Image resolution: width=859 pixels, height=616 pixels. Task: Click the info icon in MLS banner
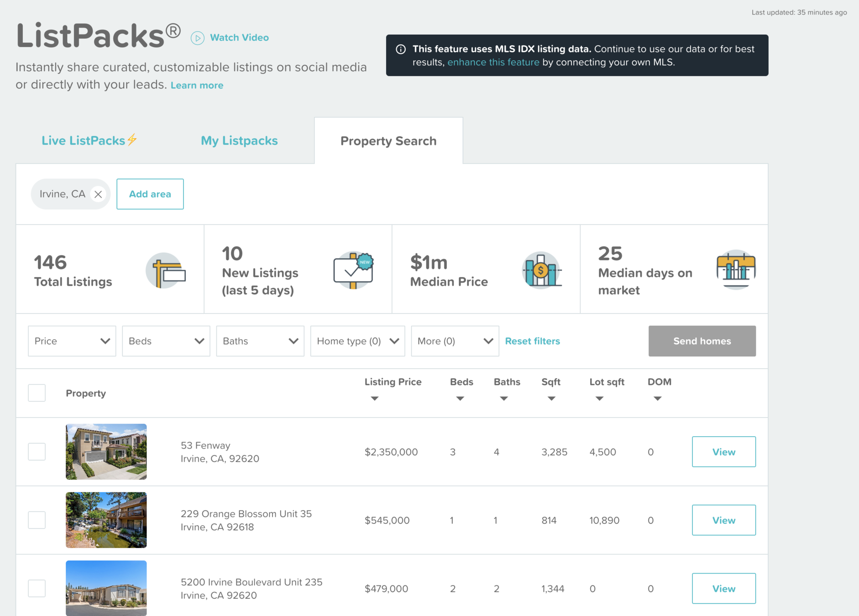(401, 49)
